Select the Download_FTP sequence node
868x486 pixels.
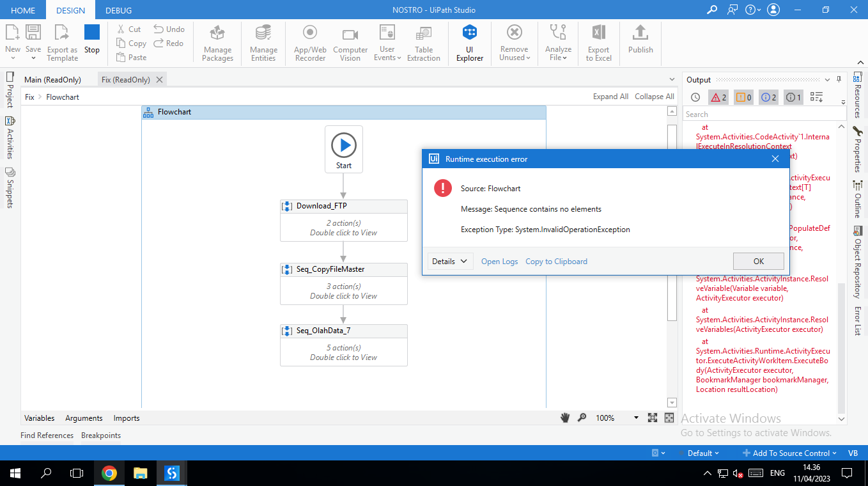344,221
